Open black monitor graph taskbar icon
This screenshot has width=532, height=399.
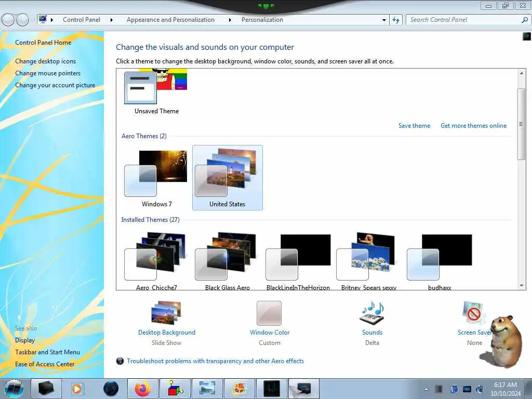pyautogui.click(x=272, y=389)
